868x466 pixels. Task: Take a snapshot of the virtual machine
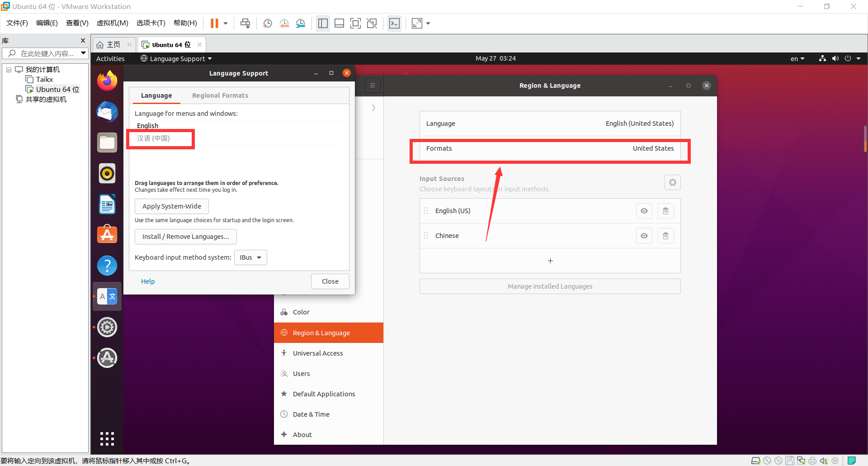click(267, 23)
